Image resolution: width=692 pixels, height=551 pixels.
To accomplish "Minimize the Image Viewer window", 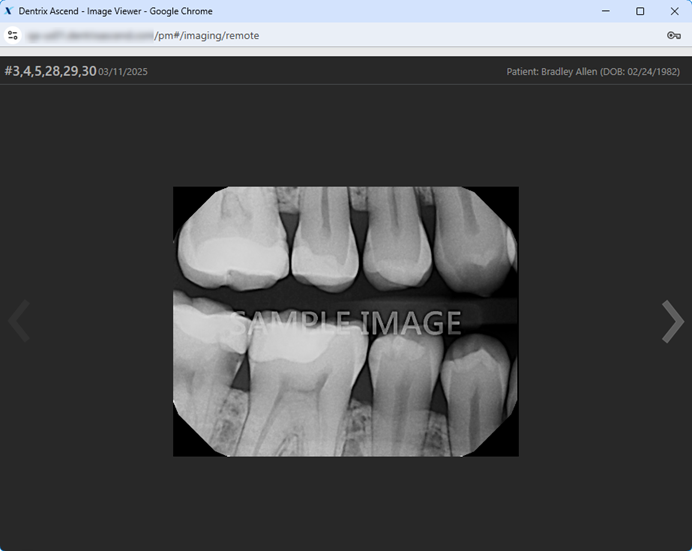I will coord(606,11).
